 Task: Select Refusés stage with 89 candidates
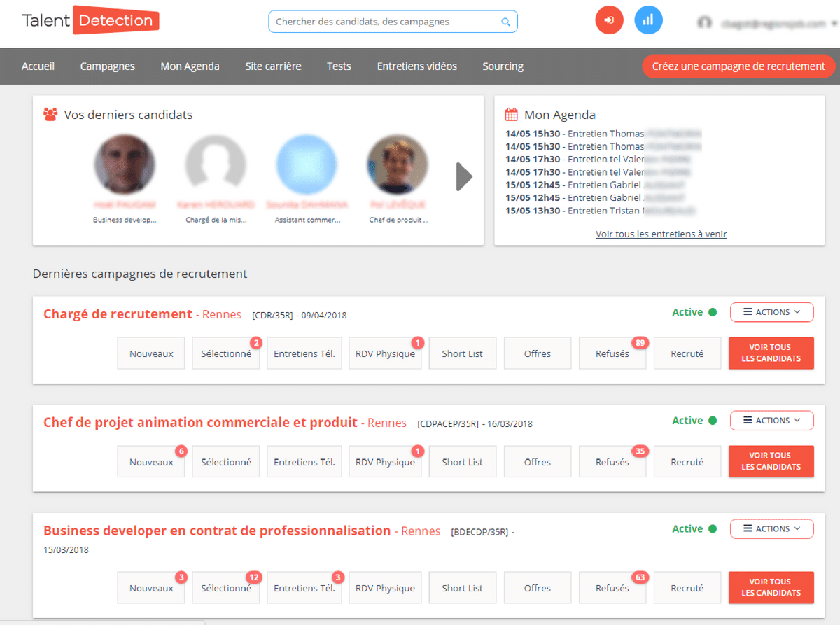(612, 354)
